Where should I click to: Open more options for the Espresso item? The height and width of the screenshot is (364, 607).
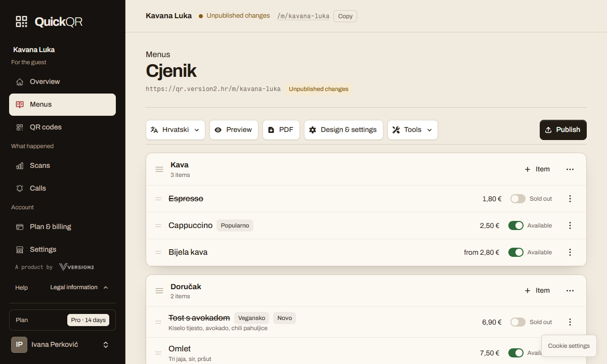570,199
